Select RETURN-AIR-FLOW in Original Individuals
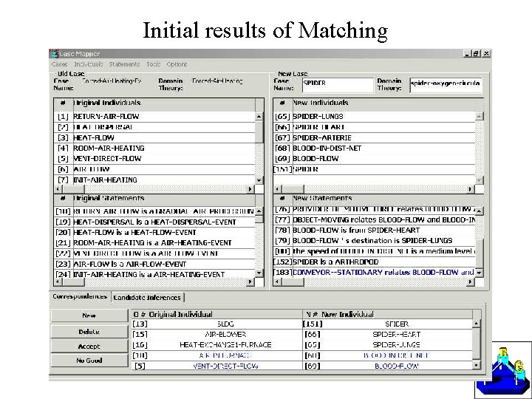Screen dimensions: 532x399 pos(154,117)
